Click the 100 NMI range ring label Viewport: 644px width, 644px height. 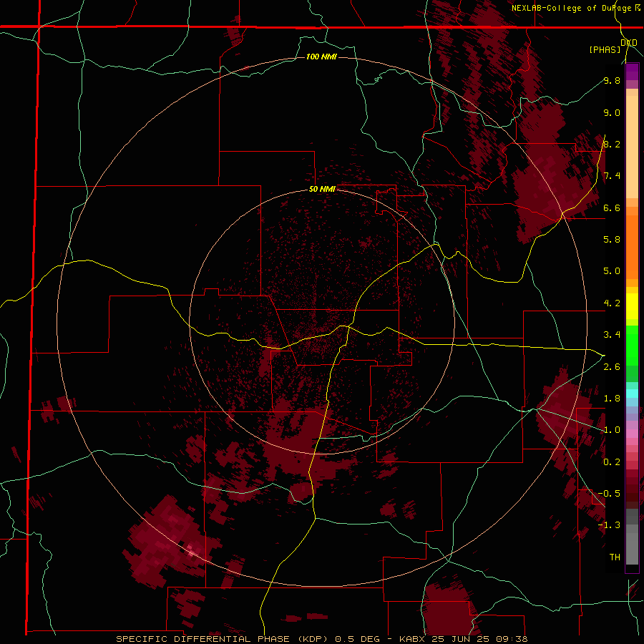pos(321,57)
